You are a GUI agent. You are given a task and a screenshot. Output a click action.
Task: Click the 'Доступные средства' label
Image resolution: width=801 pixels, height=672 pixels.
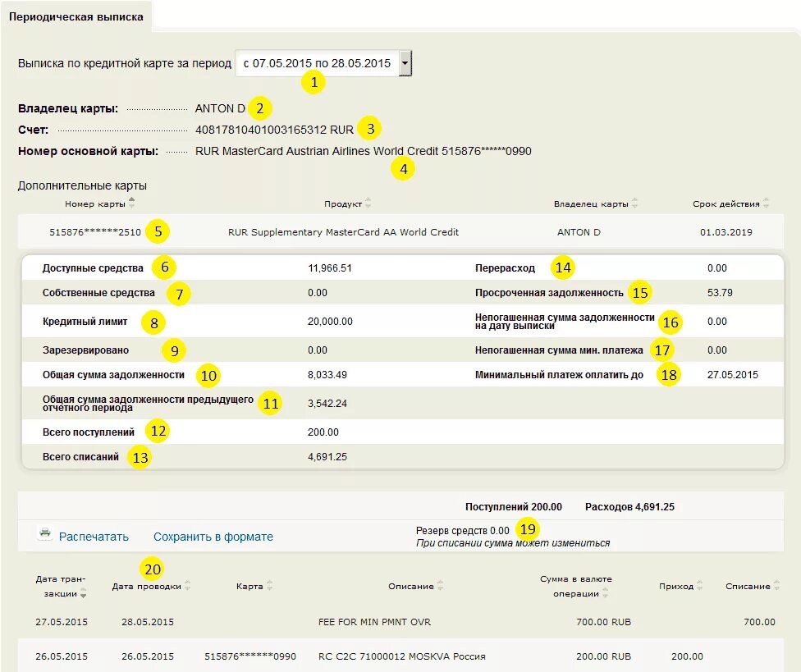pyautogui.click(x=93, y=268)
